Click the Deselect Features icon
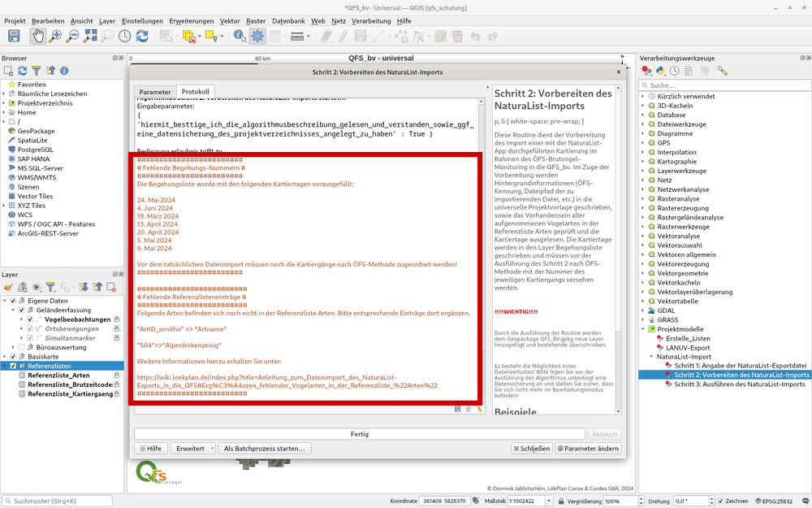The width and height of the screenshot is (812, 508). [x=189, y=36]
